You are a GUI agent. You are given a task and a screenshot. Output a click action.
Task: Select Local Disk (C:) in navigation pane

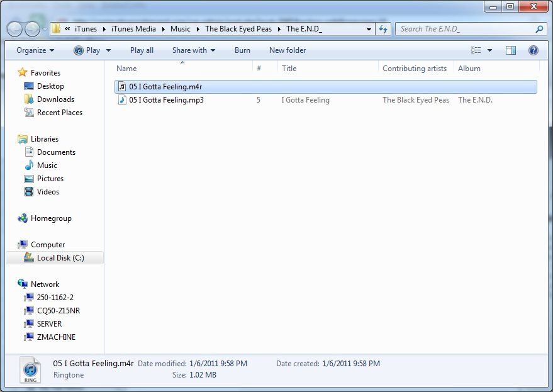pyautogui.click(x=55, y=258)
